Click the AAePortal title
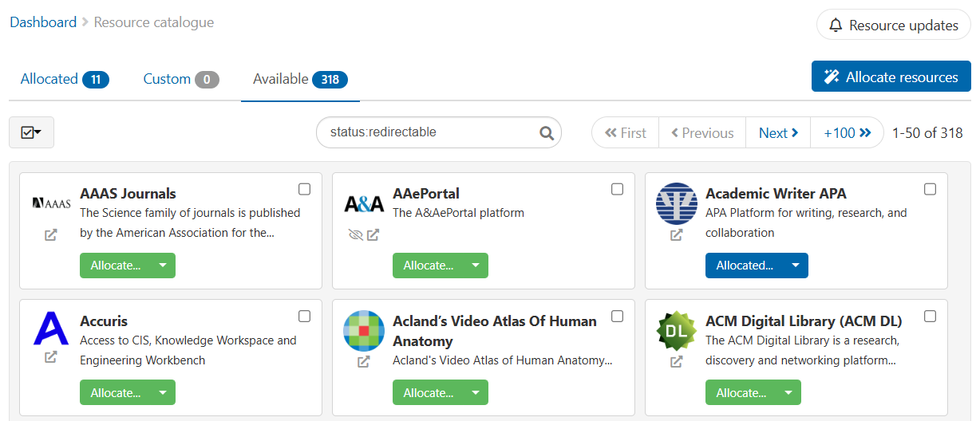Viewport: 980px width, 421px height. click(x=426, y=194)
